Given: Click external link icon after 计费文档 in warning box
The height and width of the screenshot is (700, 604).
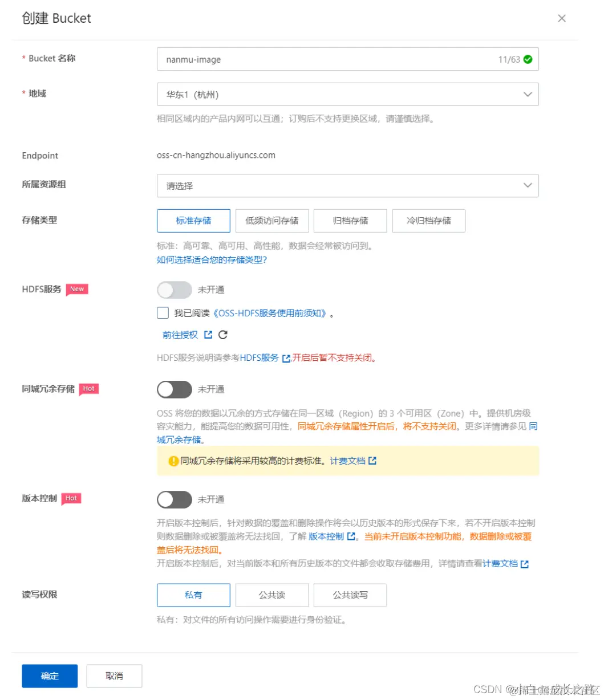Looking at the screenshot, I should [x=373, y=461].
